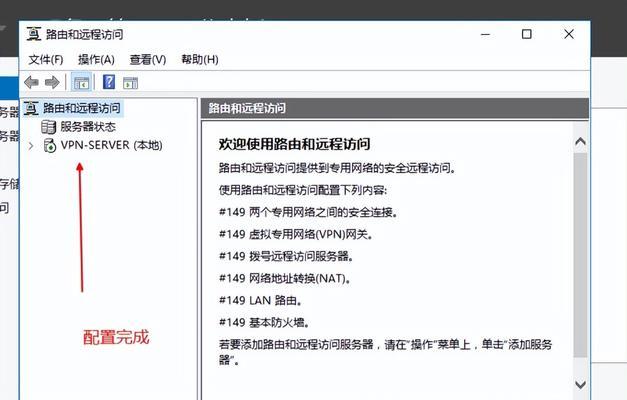Click text 基本防火墙
Viewport: 627px width, 400px height.
click(x=279, y=322)
